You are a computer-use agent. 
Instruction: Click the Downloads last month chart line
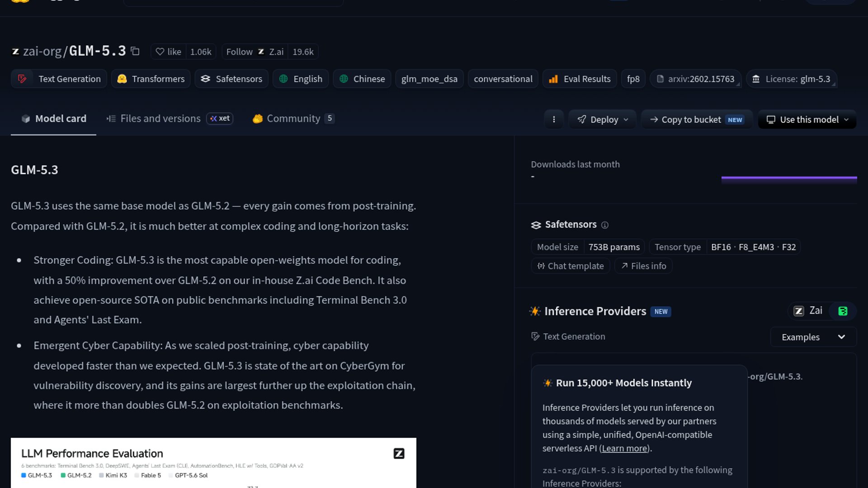[789, 178]
